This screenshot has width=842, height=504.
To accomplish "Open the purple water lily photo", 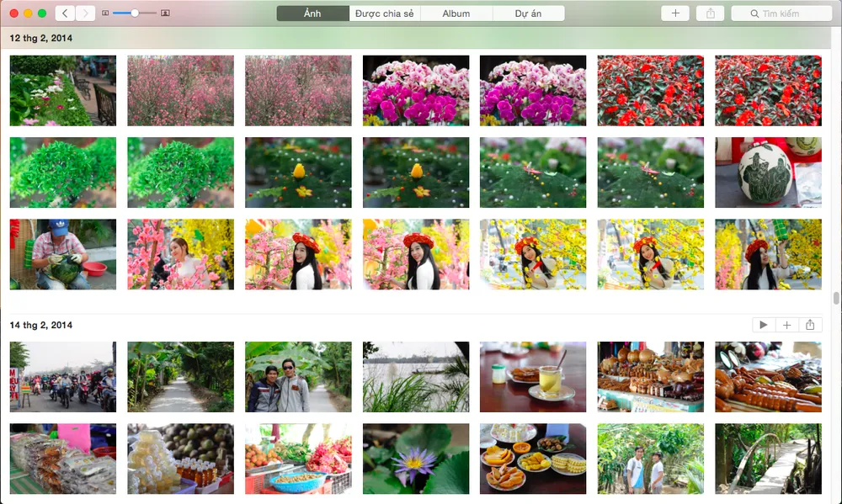I will tap(416, 459).
